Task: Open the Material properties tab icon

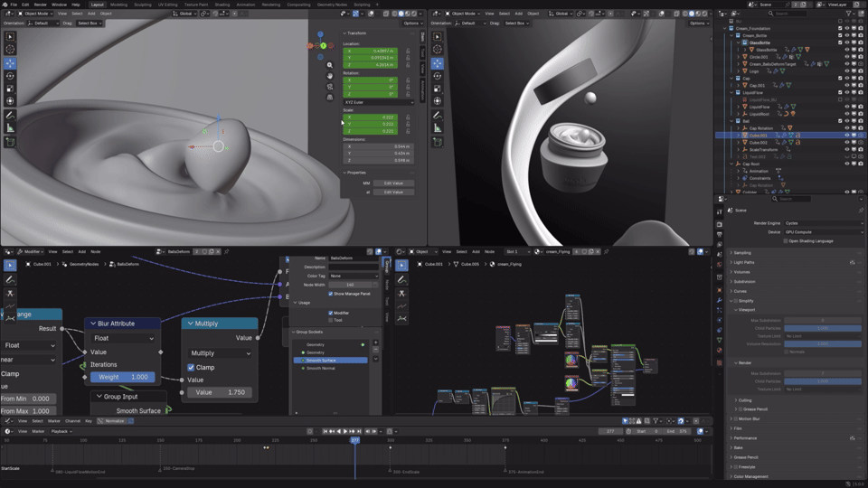Action: [719, 350]
